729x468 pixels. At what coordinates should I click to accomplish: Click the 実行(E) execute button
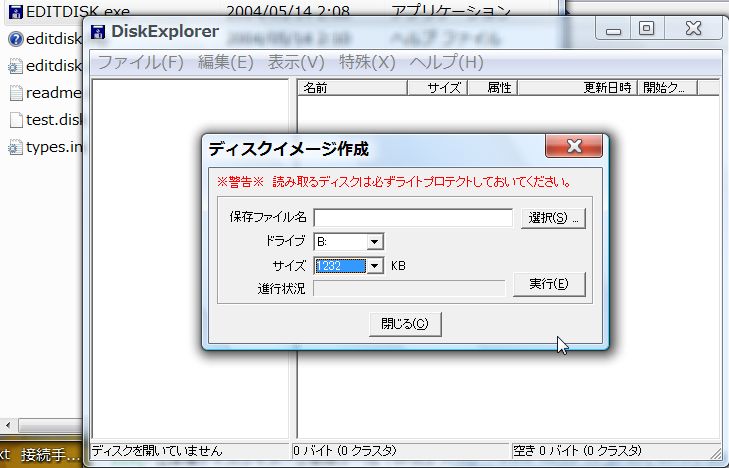pyautogui.click(x=549, y=284)
